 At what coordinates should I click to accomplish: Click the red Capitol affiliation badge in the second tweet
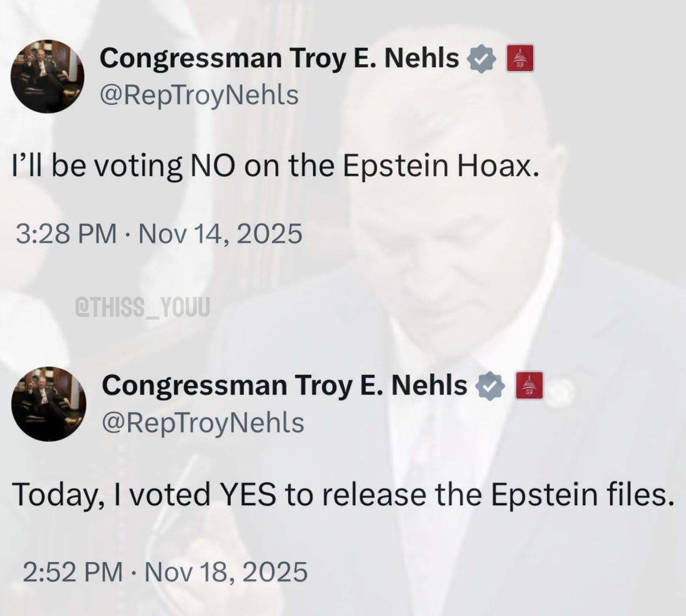pyautogui.click(x=529, y=386)
